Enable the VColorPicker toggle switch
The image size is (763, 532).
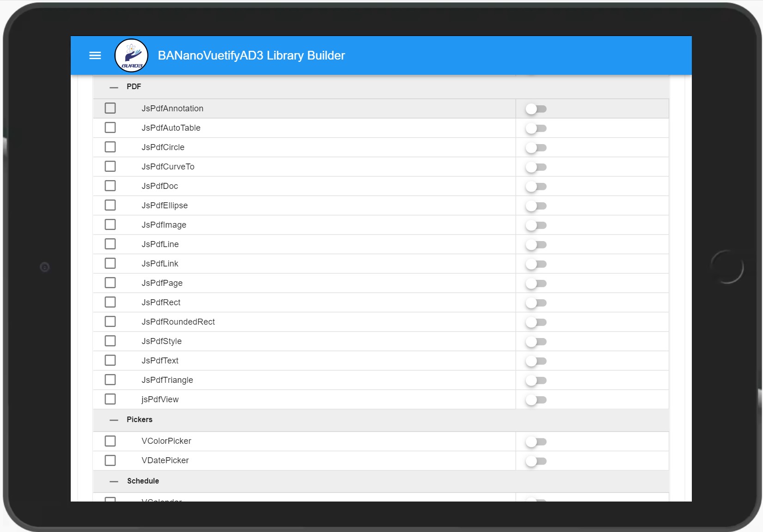pyautogui.click(x=536, y=442)
